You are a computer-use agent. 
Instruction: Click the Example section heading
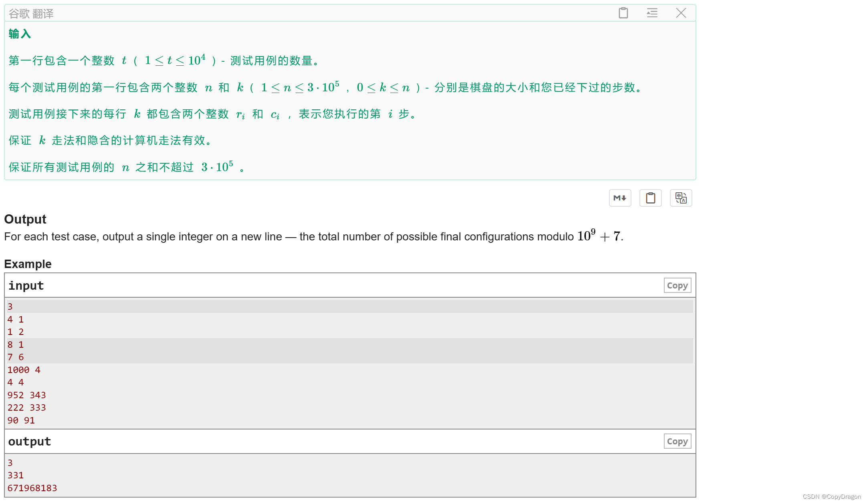(28, 264)
